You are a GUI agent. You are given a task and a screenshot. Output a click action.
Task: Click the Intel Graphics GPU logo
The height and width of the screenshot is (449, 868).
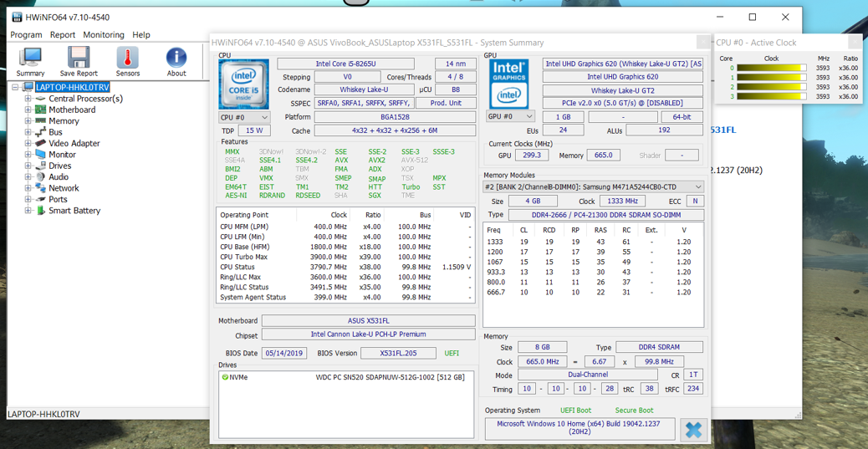508,84
